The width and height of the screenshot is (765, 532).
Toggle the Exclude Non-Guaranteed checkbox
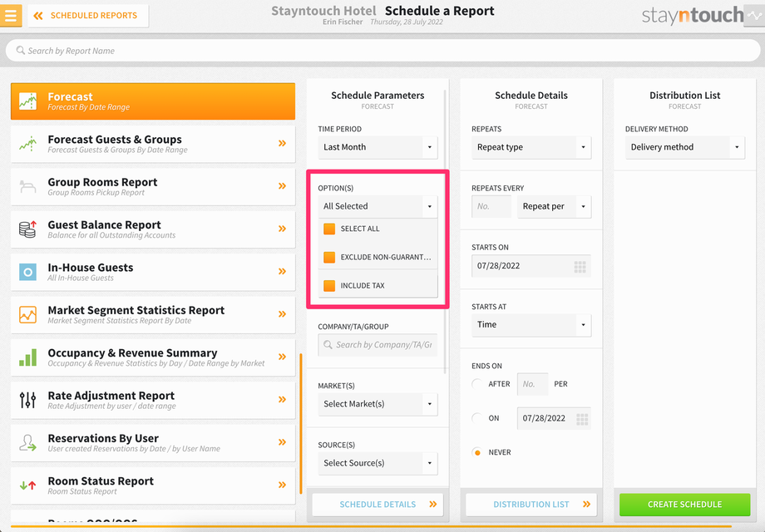tap(329, 257)
